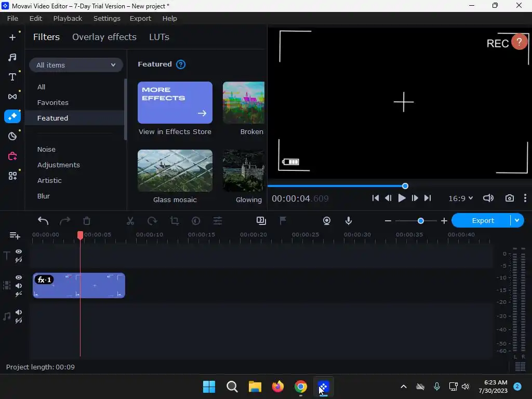Image resolution: width=532 pixels, height=399 pixels.
Task: Split clip with the scissors icon
Action: (130, 221)
